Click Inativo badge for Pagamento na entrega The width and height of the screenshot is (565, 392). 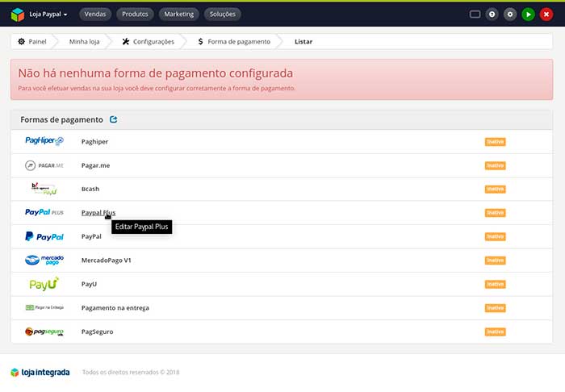tap(495, 308)
